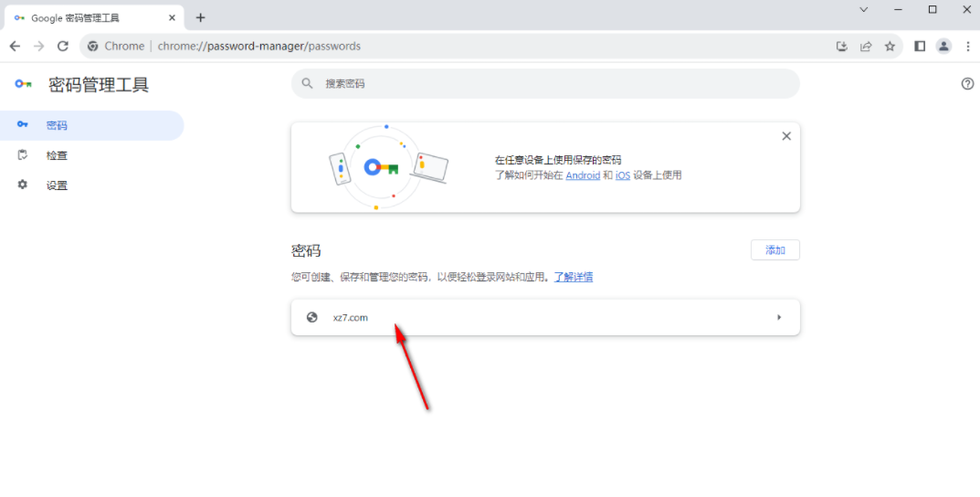Open the 设置 sidebar item
The image size is (980, 497).
click(x=92, y=185)
